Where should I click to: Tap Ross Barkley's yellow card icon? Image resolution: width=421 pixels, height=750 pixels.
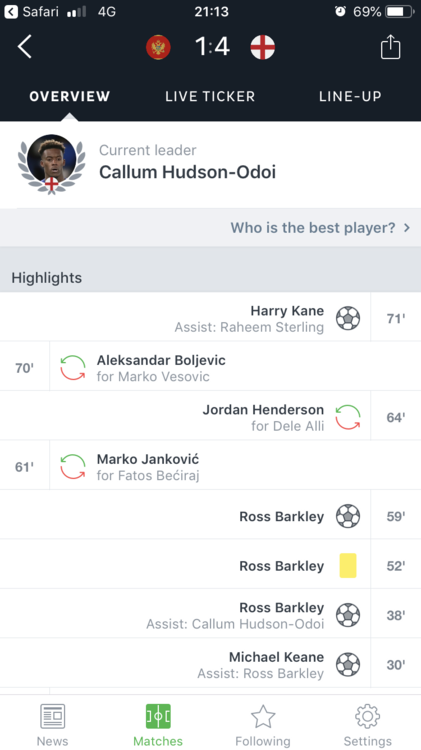coord(348,565)
